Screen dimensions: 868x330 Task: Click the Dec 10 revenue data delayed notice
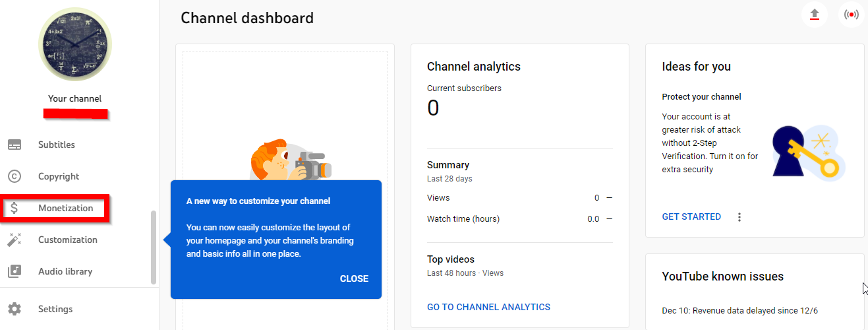[x=740, y=310]
